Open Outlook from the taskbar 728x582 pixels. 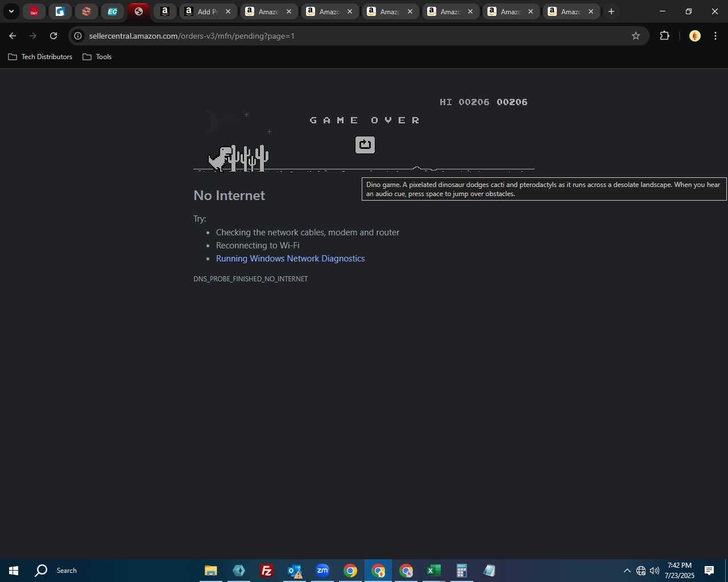point(295,571)
